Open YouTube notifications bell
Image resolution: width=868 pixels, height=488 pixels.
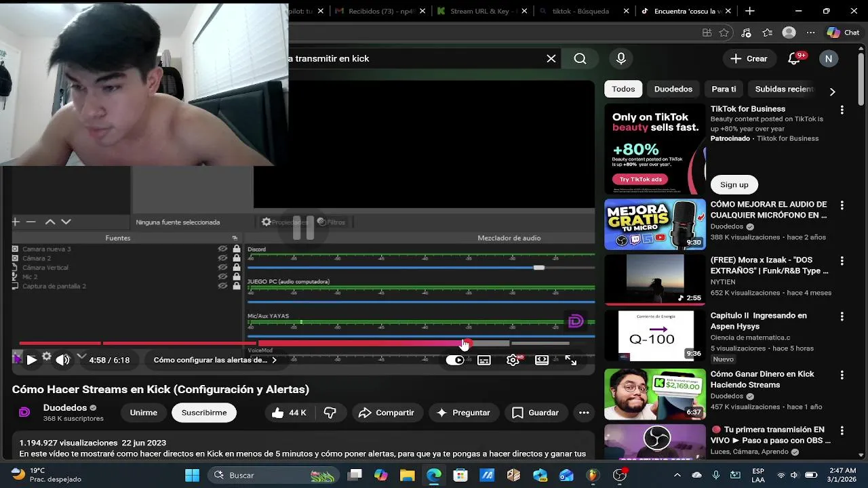point(794,58)
